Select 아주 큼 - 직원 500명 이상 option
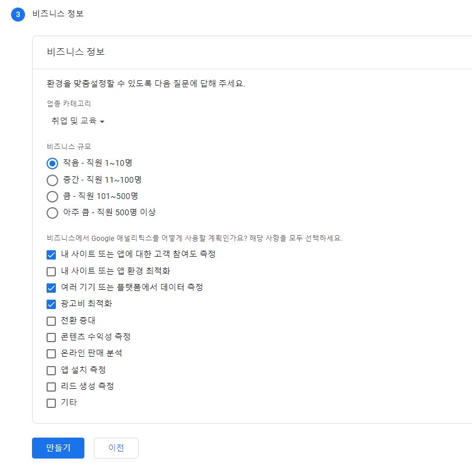This screenshot has height=476, width=472. pyautogui.click(x=52, y=213)
